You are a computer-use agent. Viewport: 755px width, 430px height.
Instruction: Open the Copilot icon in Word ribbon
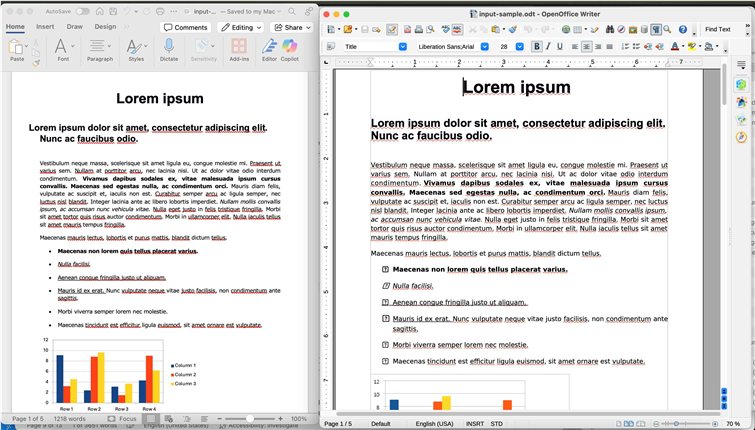[x=291, y=47]
